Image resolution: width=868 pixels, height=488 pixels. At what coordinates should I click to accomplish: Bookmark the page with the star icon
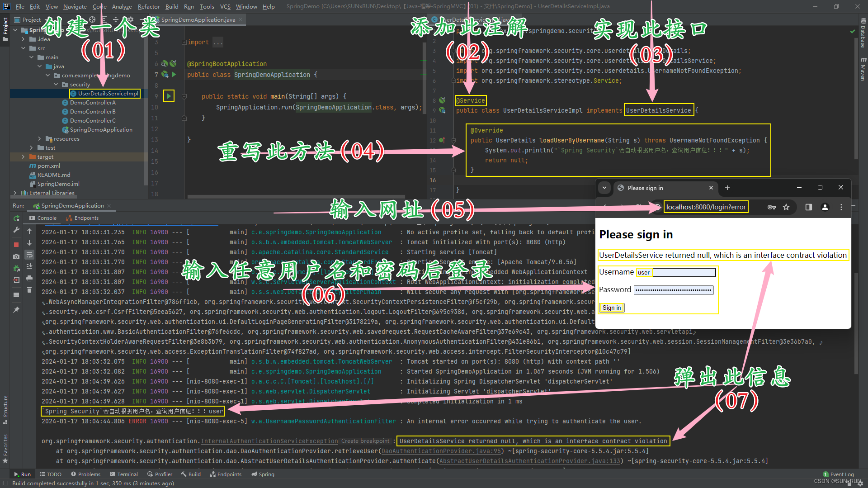(786, 207)
